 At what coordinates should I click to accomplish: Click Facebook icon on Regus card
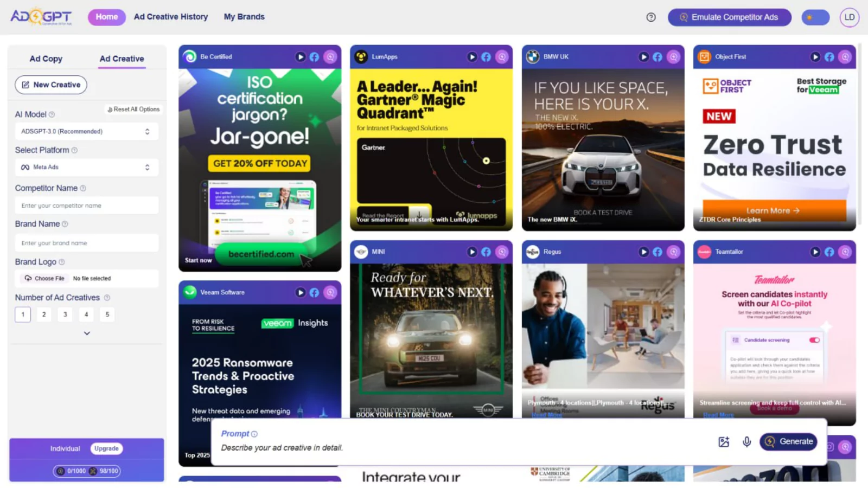658,252
